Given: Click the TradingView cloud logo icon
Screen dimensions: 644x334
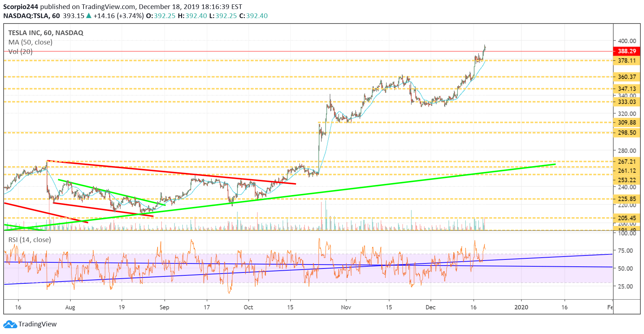Looking at the screenshot, I should [x=10, y=324].
